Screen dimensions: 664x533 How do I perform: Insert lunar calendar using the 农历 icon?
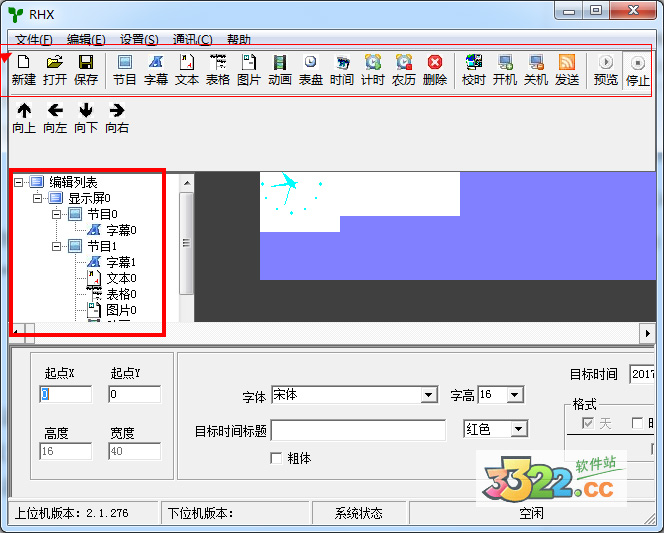click(x=404, y=70)
